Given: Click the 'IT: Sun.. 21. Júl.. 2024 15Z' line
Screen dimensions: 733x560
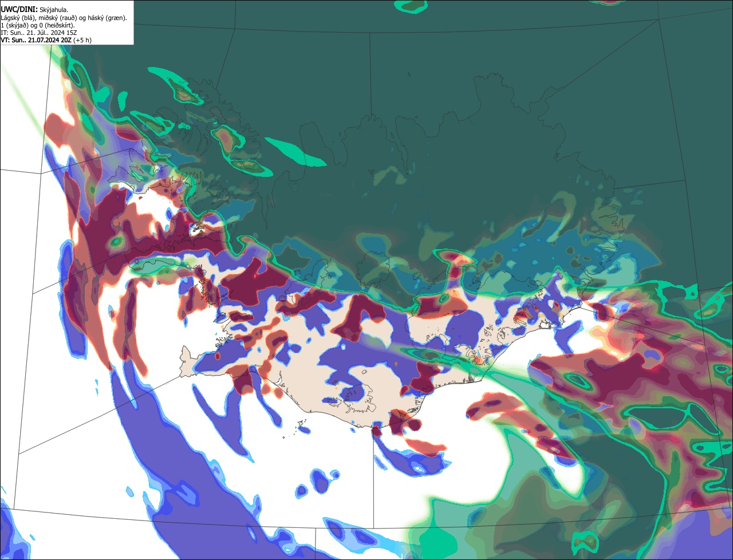Looking at the screenshot, I should pos(39,33).
